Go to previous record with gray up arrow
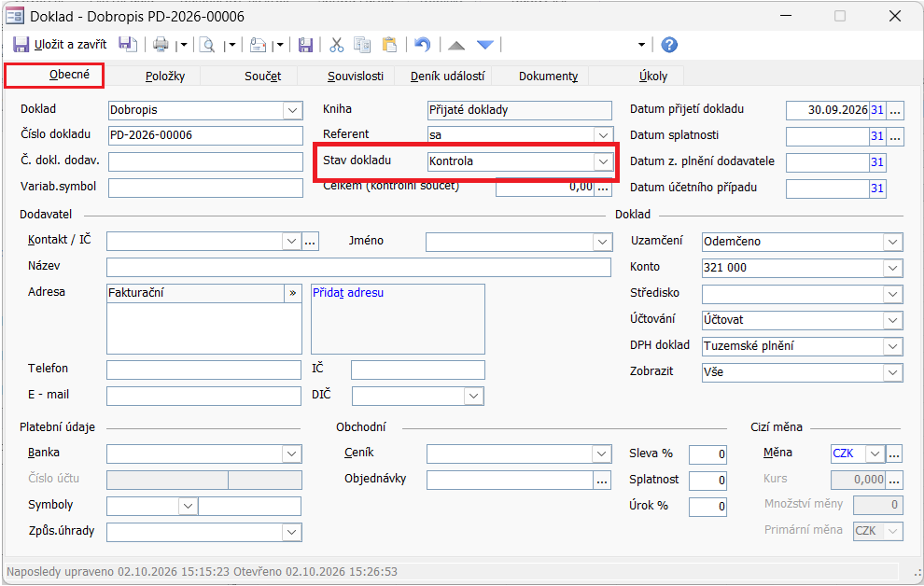Screen dimensions: 924x586 click(x=456, y=46)
